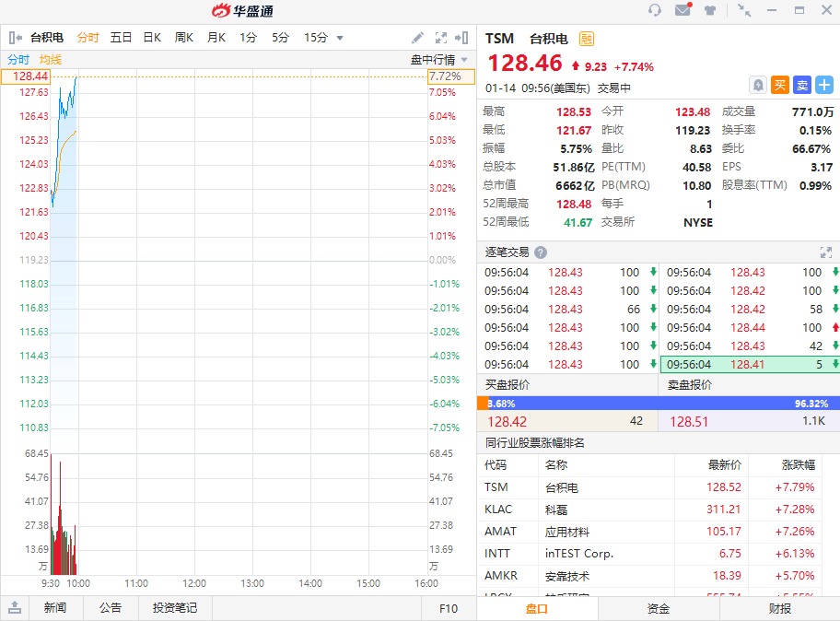This screenshot has height=621, width=840.
Task: Click the customer service headset icon
Action: pyautogui.click(x=654, y=10)
